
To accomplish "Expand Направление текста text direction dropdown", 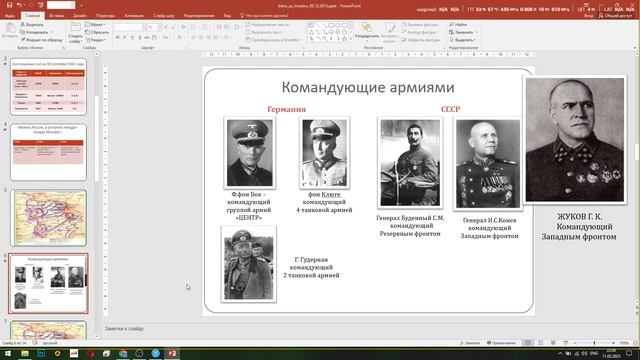I will pyautogui.click(x=269, y=24).
